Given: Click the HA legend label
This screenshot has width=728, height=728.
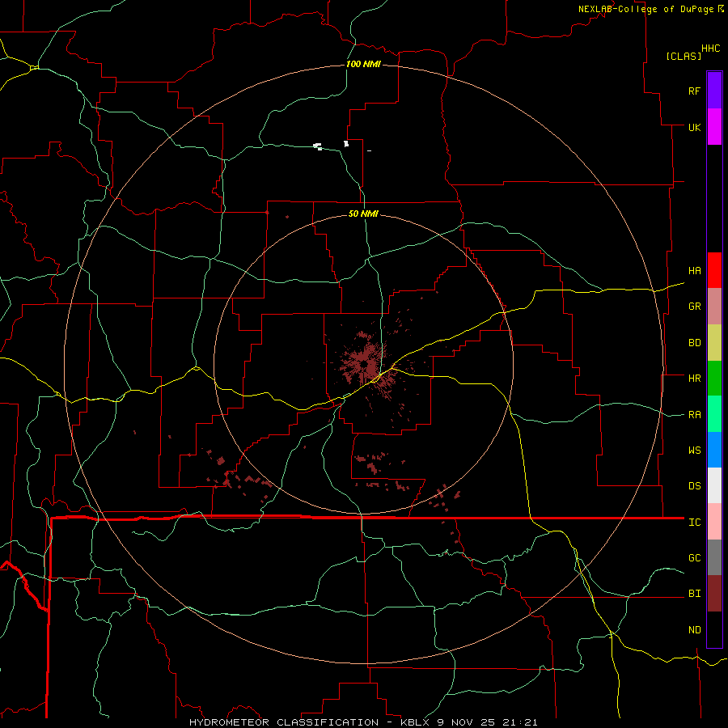Looking at the screenshot, I should tap(694, 271).
